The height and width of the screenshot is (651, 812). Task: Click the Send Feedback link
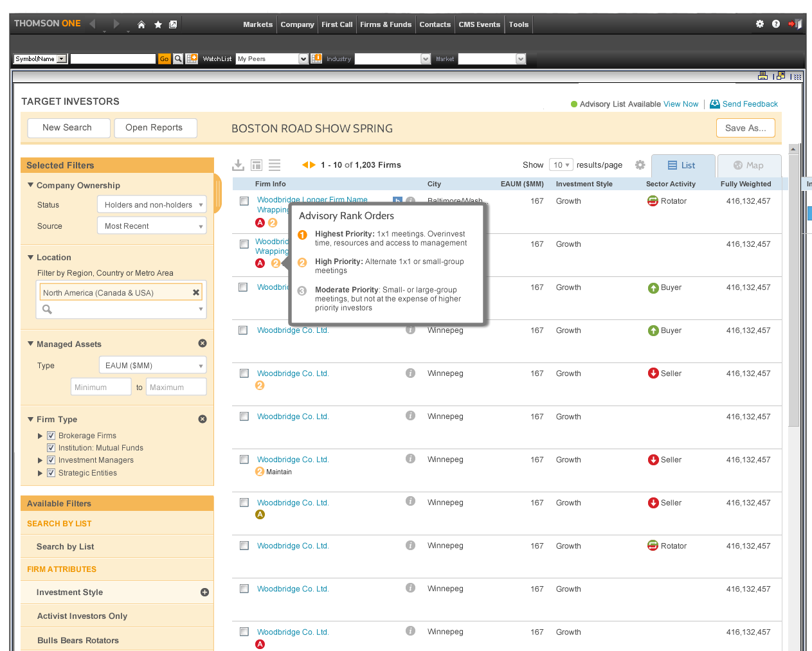pos(750,104)
